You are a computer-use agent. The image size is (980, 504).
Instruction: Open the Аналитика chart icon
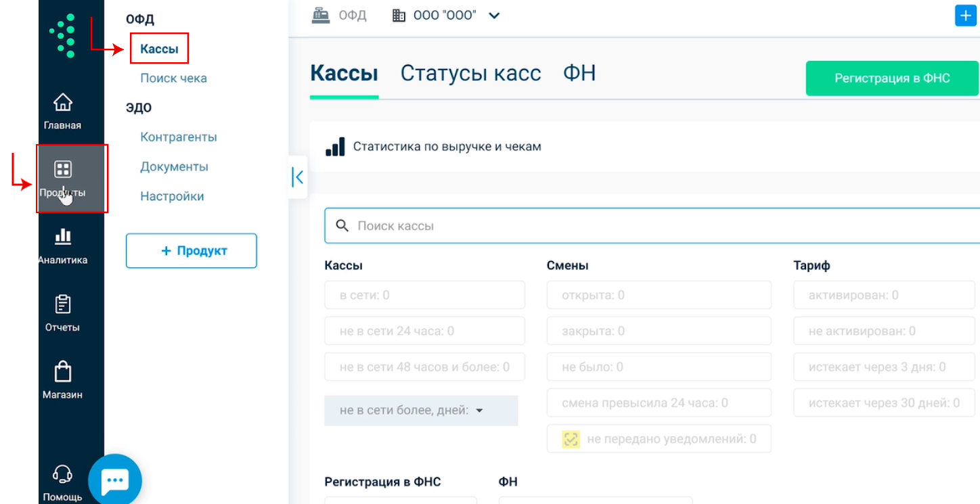(x=62, y=237)
